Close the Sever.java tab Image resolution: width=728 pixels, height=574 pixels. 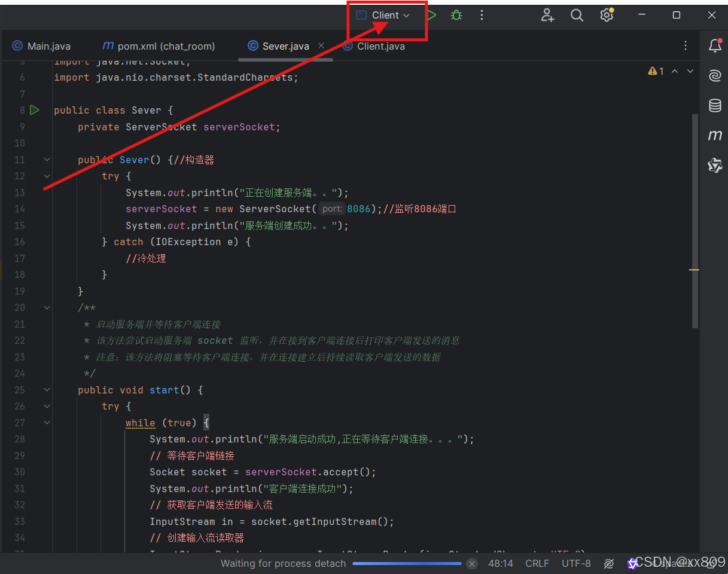pyautogui.click(x=321, y=45)
